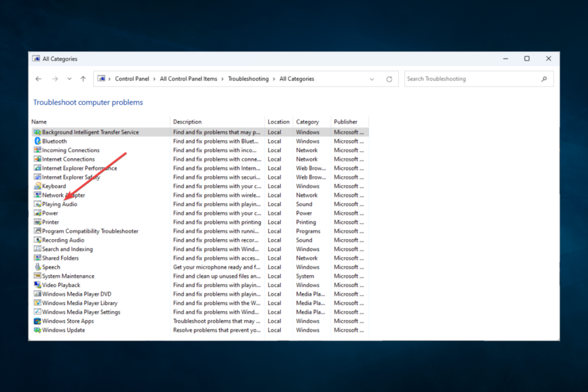Image resolution: width=588 pixels, height=392 pixels.
Task: Expand the chevron after Control Panel breadcrumb
Action: coord(154,79)
